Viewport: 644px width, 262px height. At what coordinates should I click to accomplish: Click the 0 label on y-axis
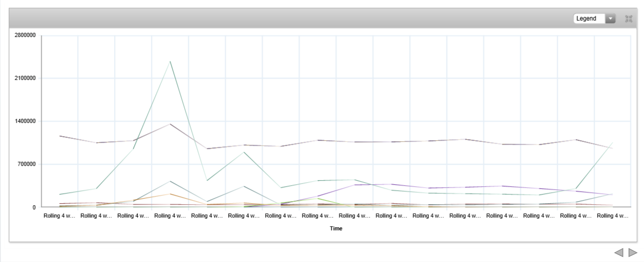(34, 207)
